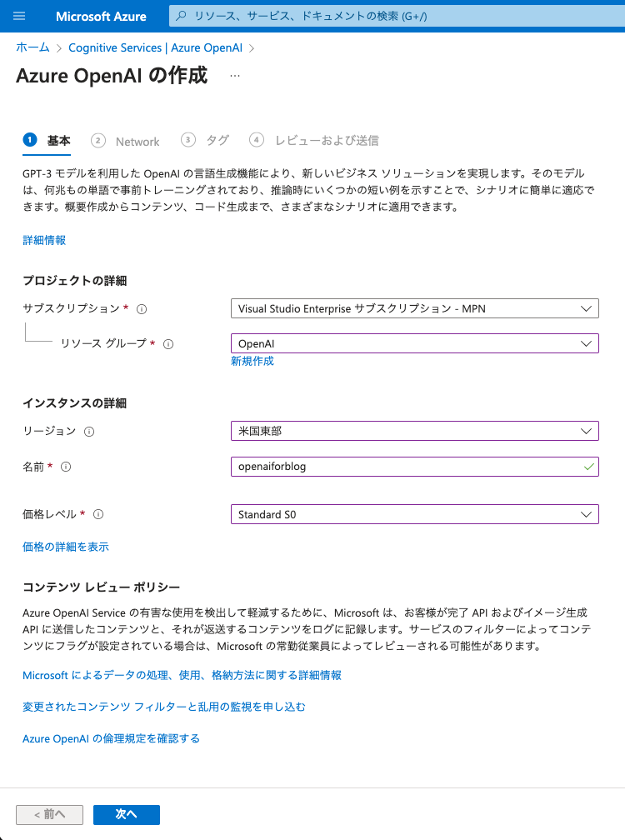Open the ellipsis menu beside the page title

pos(235,75)
